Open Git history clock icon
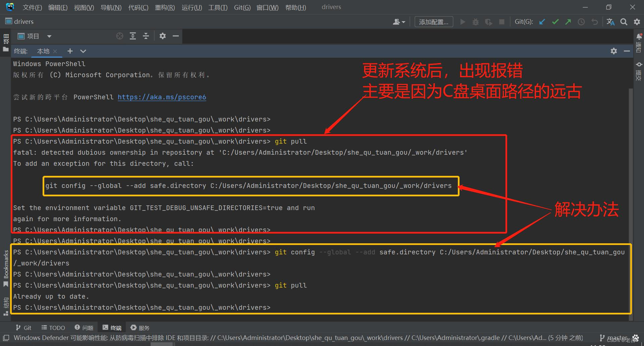This screenshot has width=644, height=346. (581, 22)
